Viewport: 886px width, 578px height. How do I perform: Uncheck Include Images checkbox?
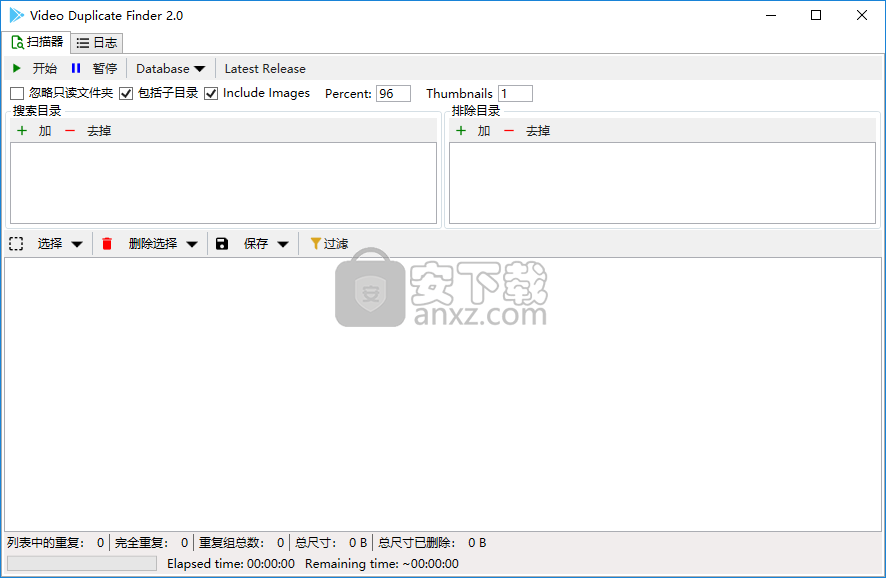point(211,93)
